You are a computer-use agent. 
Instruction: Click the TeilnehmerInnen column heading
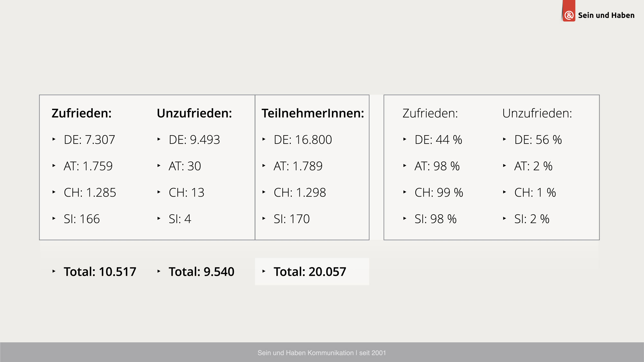[x=313, y=113]
